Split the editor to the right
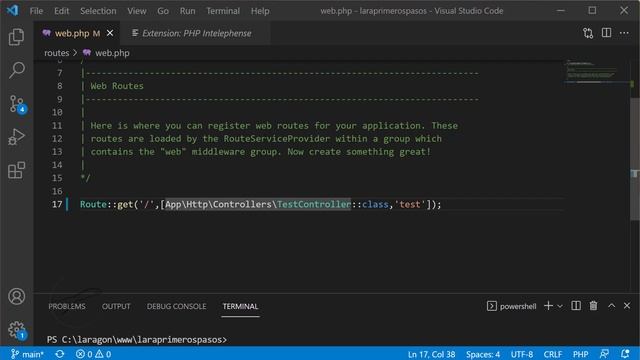Viewport: 640px width, 360px height. click(x=606, y=33)
